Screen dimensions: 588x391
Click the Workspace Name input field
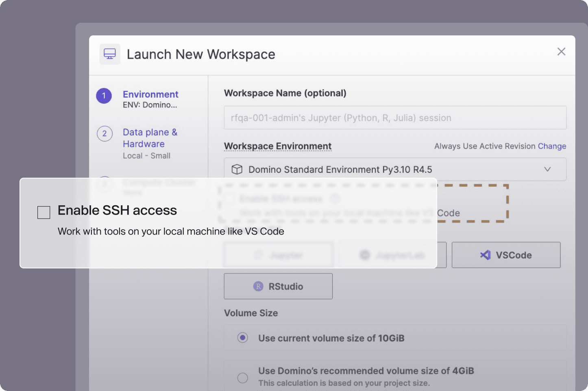point(395,118)
